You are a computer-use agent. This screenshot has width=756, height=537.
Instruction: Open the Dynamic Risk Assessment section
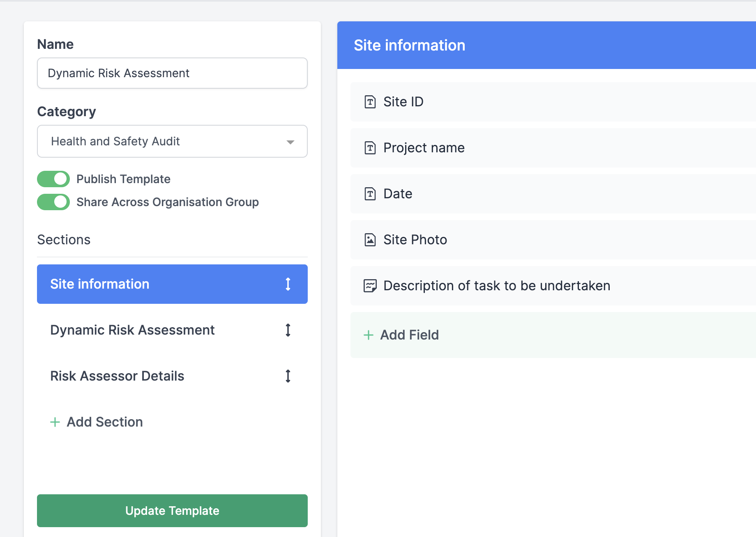132,330
